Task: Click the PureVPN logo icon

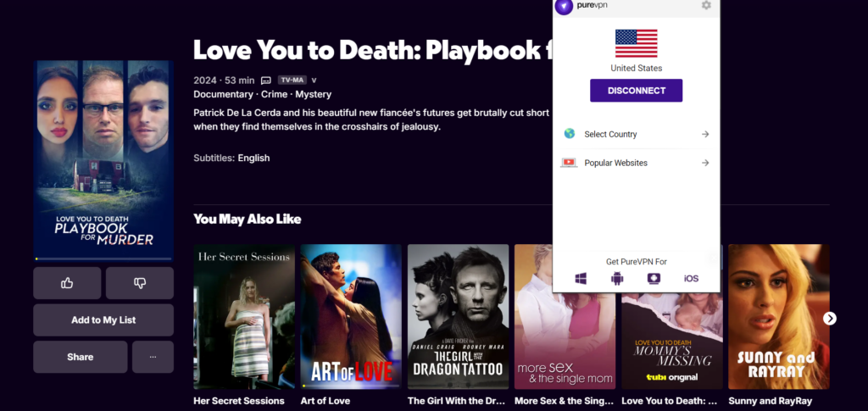Action: [x=564, y=6]
